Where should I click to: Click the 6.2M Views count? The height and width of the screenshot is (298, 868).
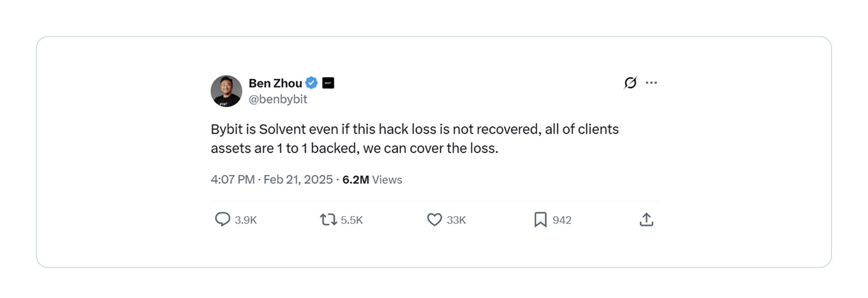tap(372, 179)
